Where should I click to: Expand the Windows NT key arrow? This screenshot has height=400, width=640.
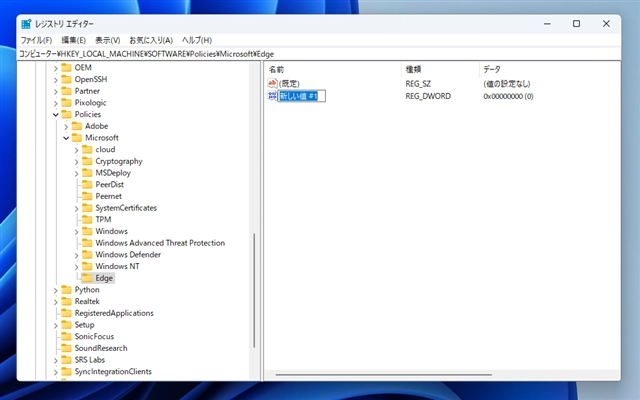click(76, 267)
